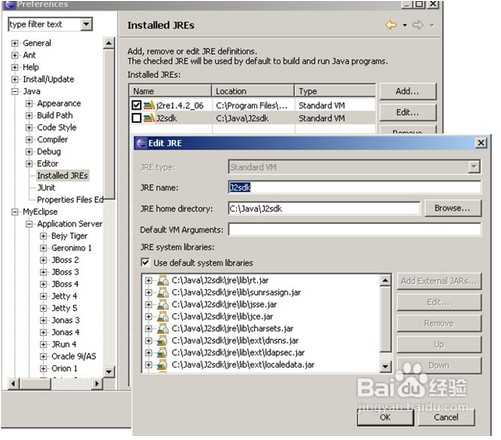The width and height of the screenshot is (501, 440).
Task: Expand the Help preferences node
Action: (x=15, y=67)
